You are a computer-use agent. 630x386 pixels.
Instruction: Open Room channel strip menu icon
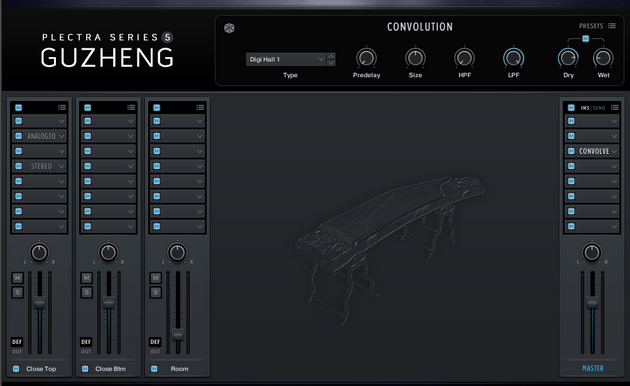(x=200, y=107)
